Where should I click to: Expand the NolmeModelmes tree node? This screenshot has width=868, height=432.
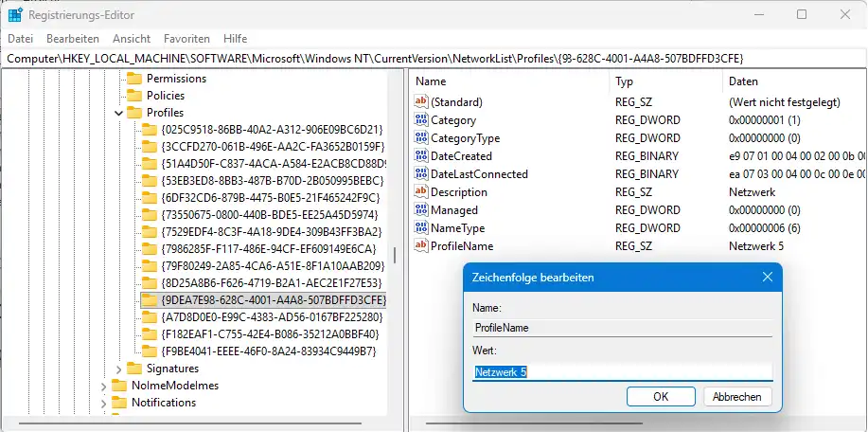(x=103, y=386)
